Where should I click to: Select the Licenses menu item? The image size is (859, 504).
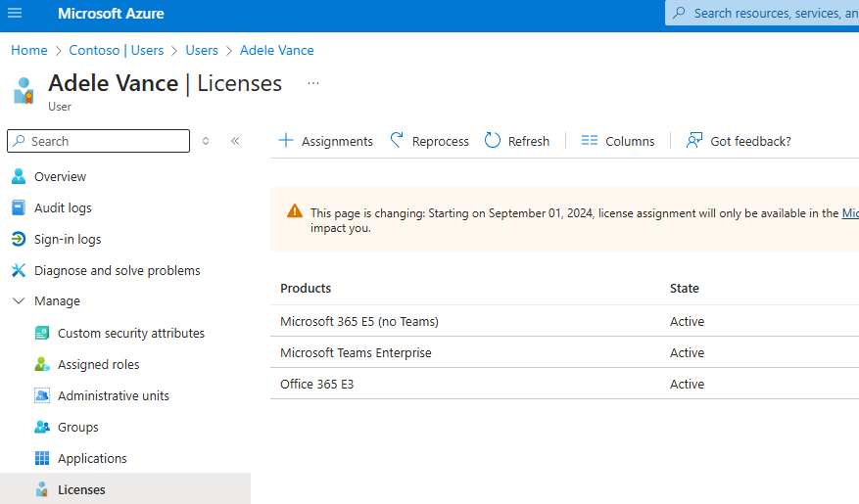click(125, 488)
